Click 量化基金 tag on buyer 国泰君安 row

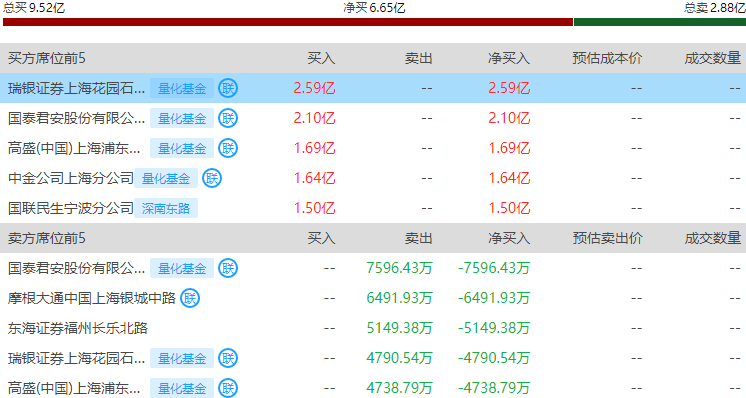pos(182,118)
